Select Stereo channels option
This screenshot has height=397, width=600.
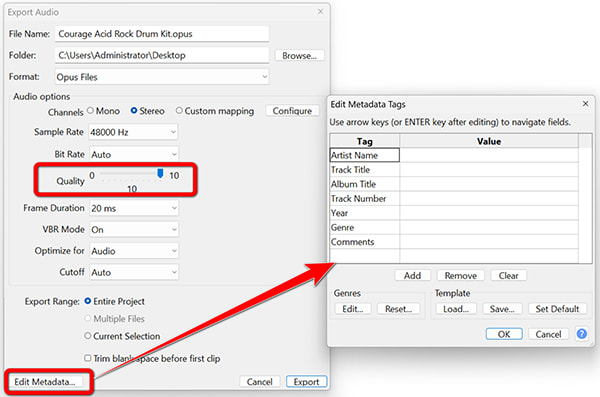click(x=134, y=111)
